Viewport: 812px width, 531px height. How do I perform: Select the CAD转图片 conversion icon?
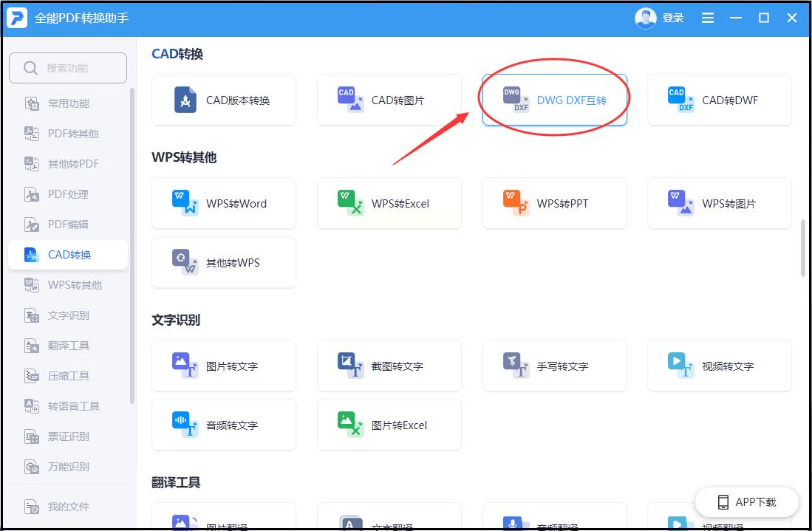pyautogui.click(x=351, y=100)
